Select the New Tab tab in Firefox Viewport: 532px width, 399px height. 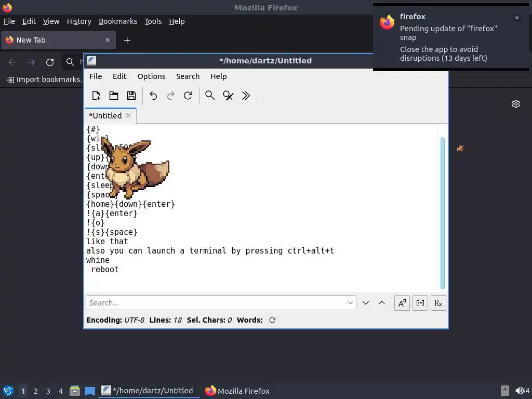(x=58, y=40)
